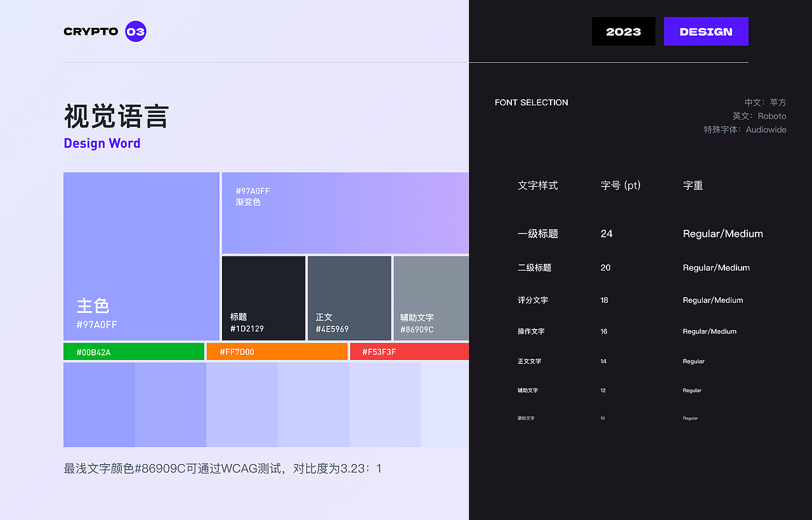This screenshot has width=812, height=520.
Task: Expand the 字重 column header
Action: 693,185
